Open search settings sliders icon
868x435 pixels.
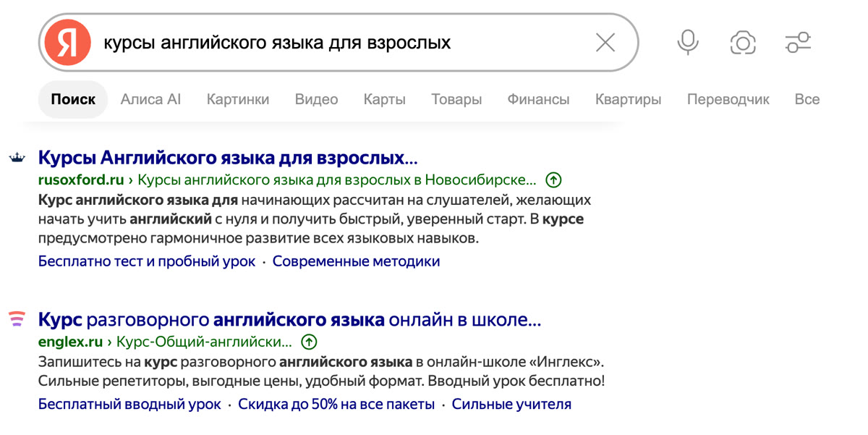[799, 43]
